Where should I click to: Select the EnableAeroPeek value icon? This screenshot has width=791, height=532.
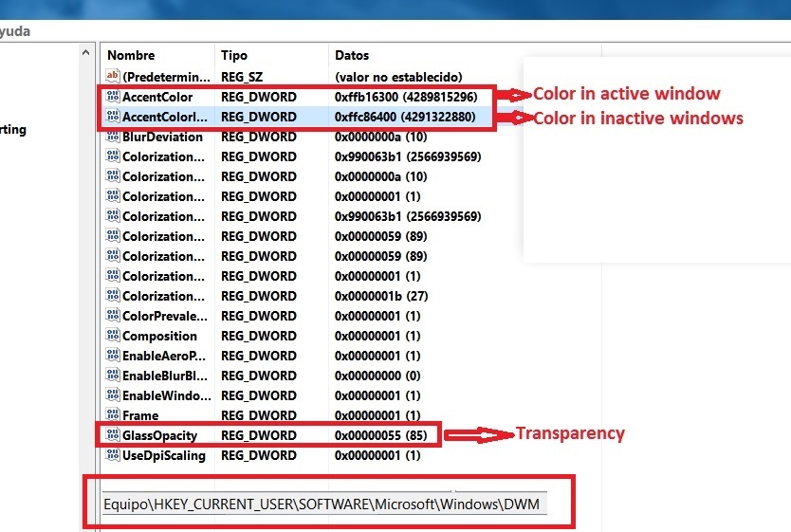[x=112, y=356]
